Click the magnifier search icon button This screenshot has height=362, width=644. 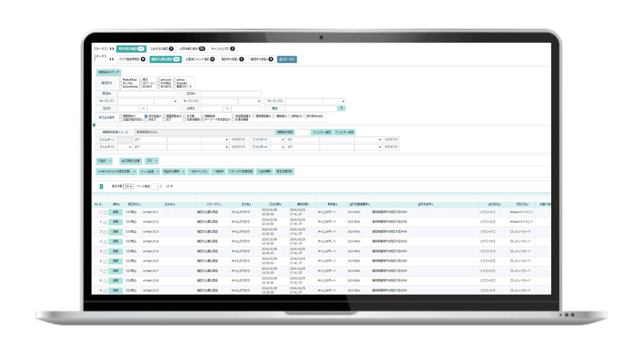coord(342,108)
